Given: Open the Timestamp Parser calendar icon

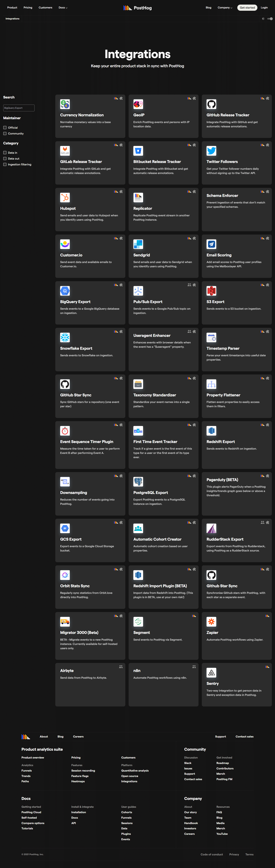Looking at the screenshot, I should point(211,337).
